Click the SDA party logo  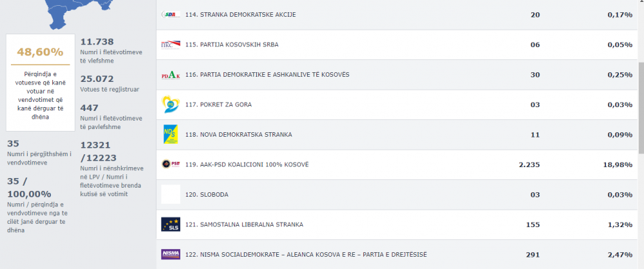(171, 15)
